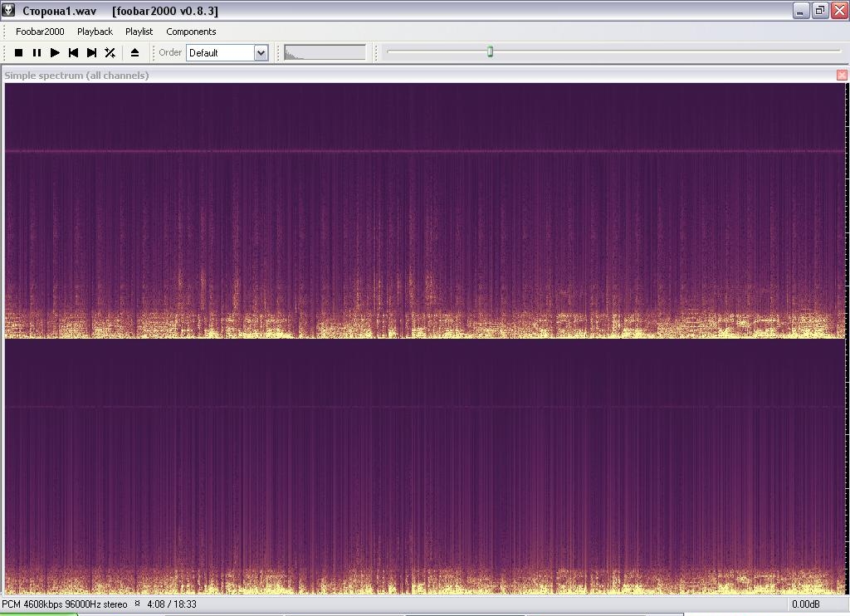This screenshot has width=850, height=616.
Task: Click the seek bar slider handle
Action: (x=490, y=51)
